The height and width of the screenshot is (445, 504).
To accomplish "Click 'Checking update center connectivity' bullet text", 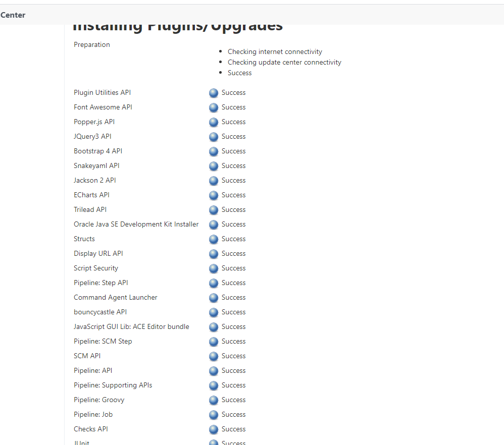I will click(x=284, y=62).
